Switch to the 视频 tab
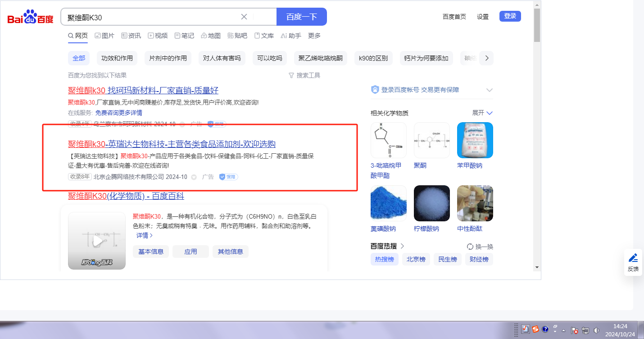Viewport: 644px width, 339px height. click(x=158, y=36)
